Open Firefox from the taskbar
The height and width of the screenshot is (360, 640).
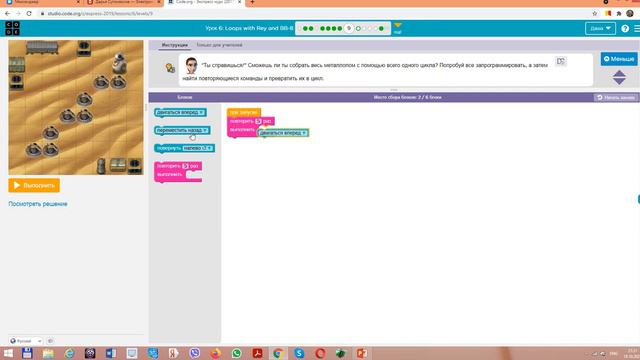click(216, 353)
